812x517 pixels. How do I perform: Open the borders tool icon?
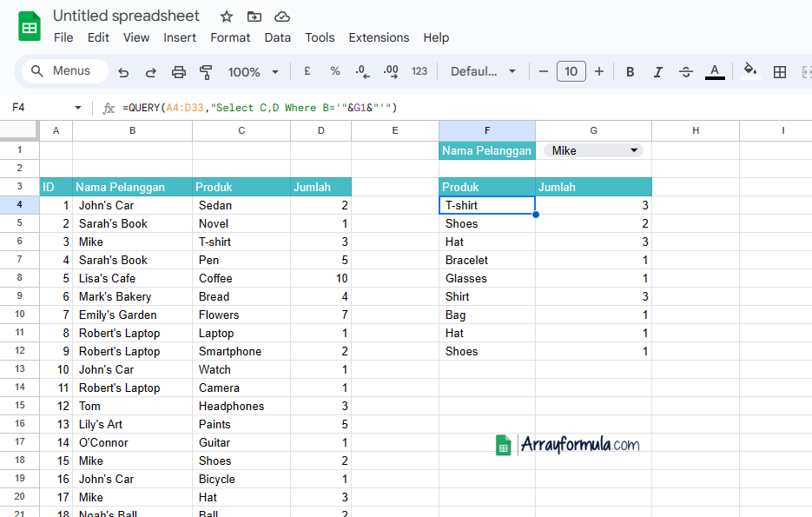780,72
